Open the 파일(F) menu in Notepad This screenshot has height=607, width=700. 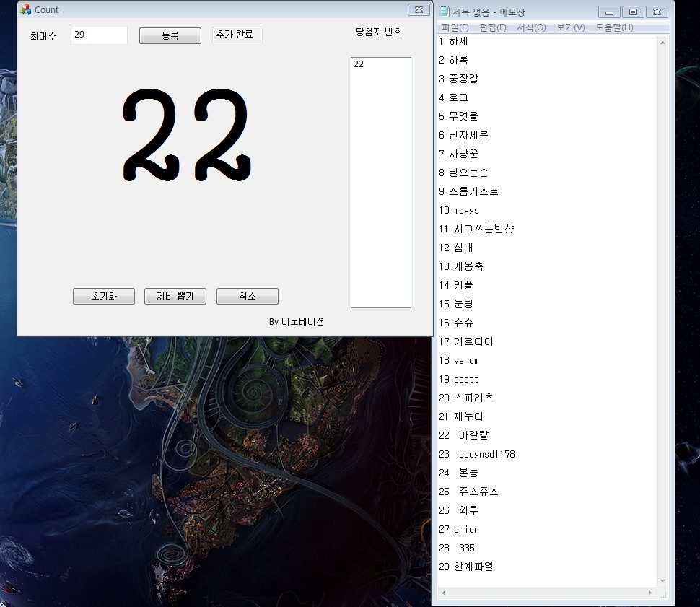click(455, 27)
